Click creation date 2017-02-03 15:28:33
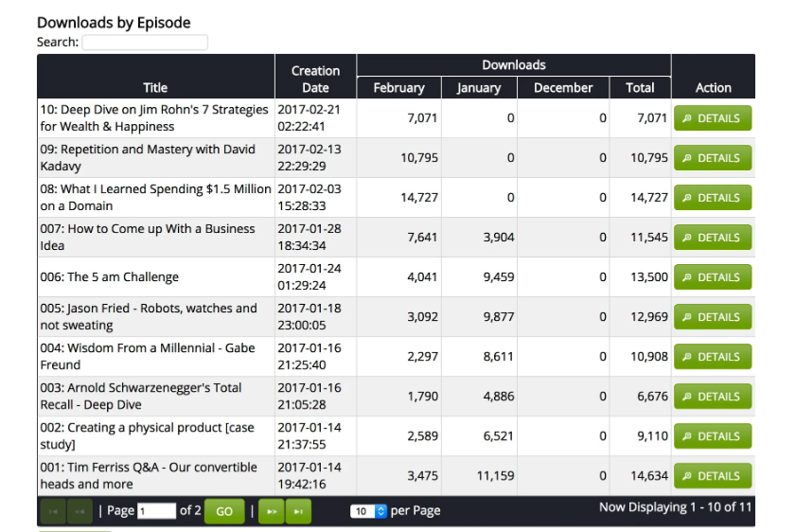The width and height of the screenshot is (796, 532). tap(310, 198)
